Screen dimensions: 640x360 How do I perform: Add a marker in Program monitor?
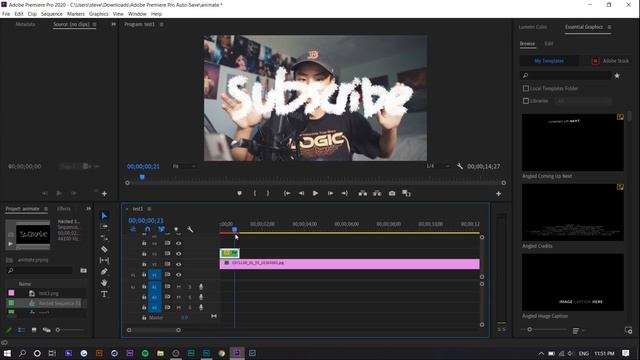coord(240,193)
